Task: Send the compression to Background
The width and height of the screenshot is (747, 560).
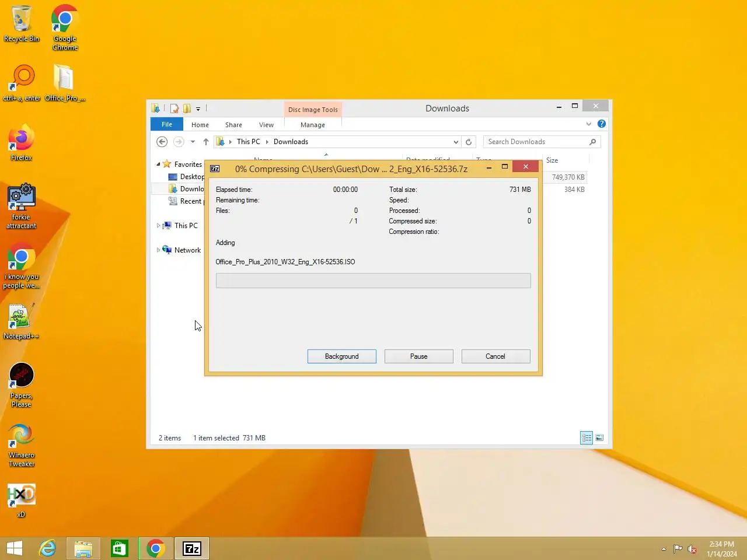Action: (x=341, y=356)
